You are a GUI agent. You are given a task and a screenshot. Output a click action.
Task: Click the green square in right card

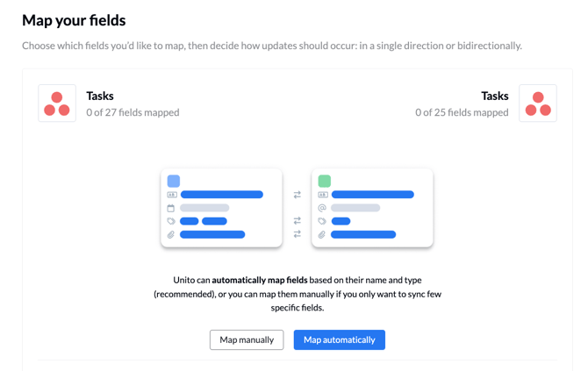point(324,181)
